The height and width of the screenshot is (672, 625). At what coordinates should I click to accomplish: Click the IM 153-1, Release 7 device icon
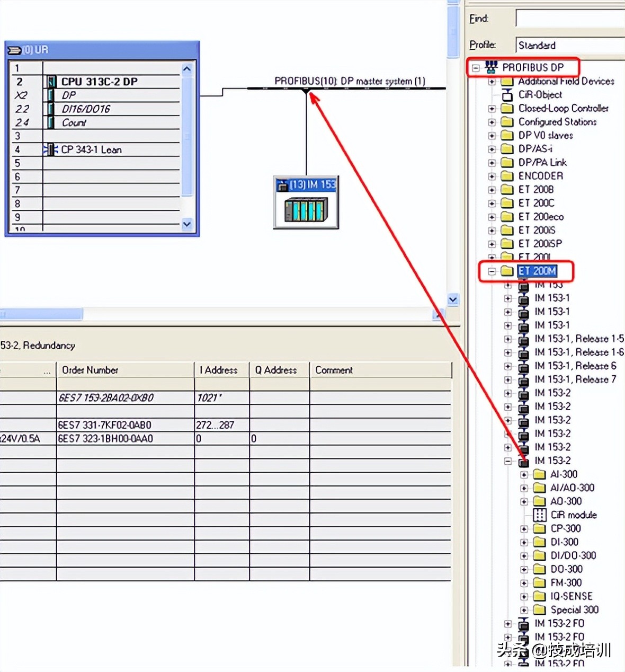[523, 380]
